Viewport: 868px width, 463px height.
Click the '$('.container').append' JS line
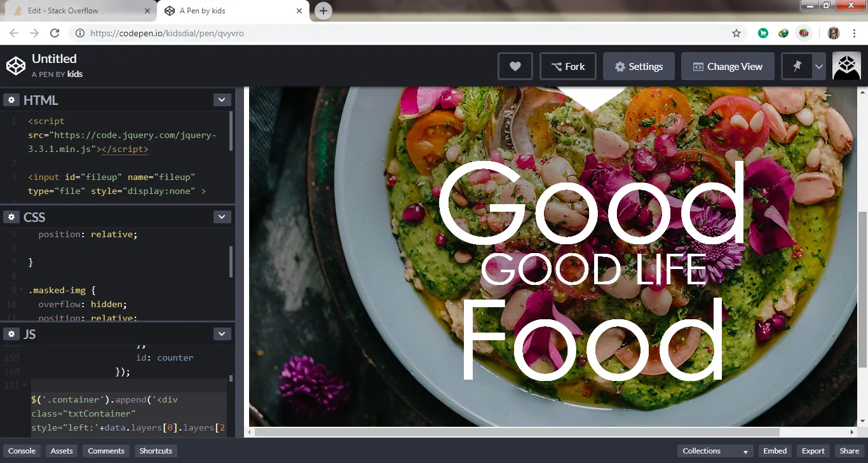point(104,399)
